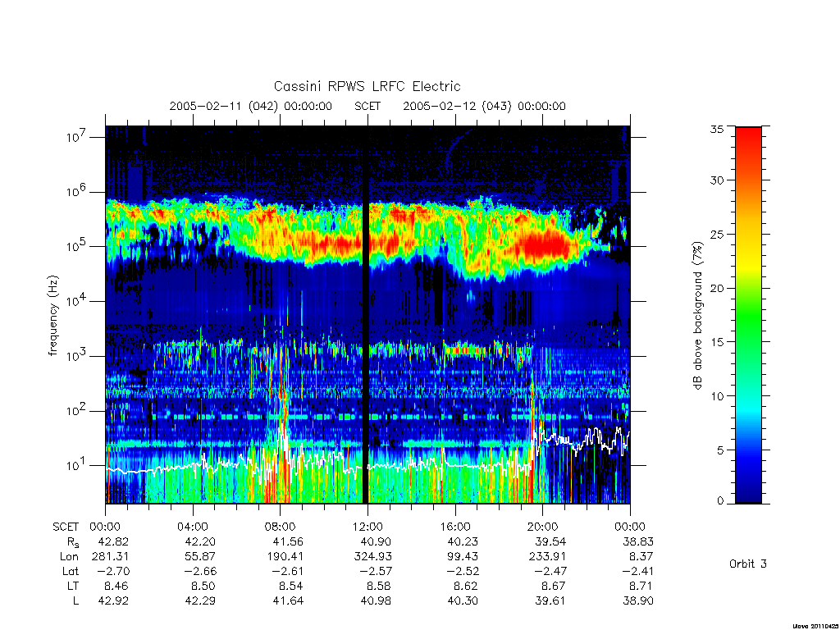Click the "30" color bar label
Screen dimensions: 840x630
tap(716, 180)
